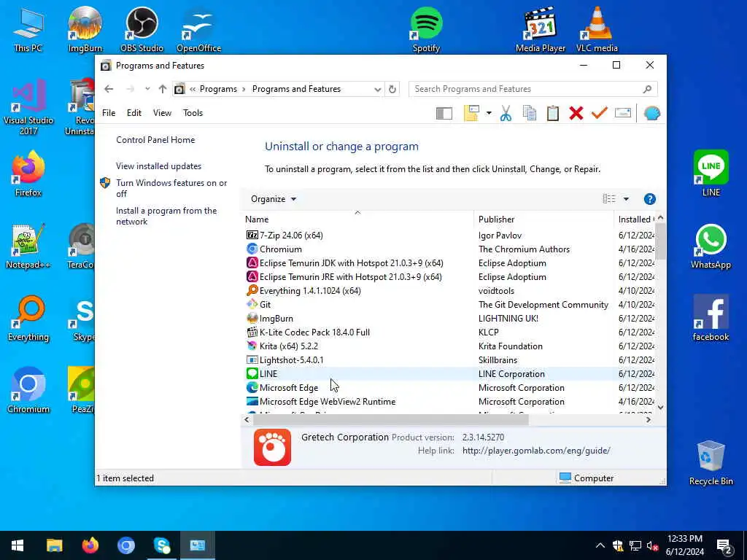
Task: Click the change view icon
Action: pos(609,199)
